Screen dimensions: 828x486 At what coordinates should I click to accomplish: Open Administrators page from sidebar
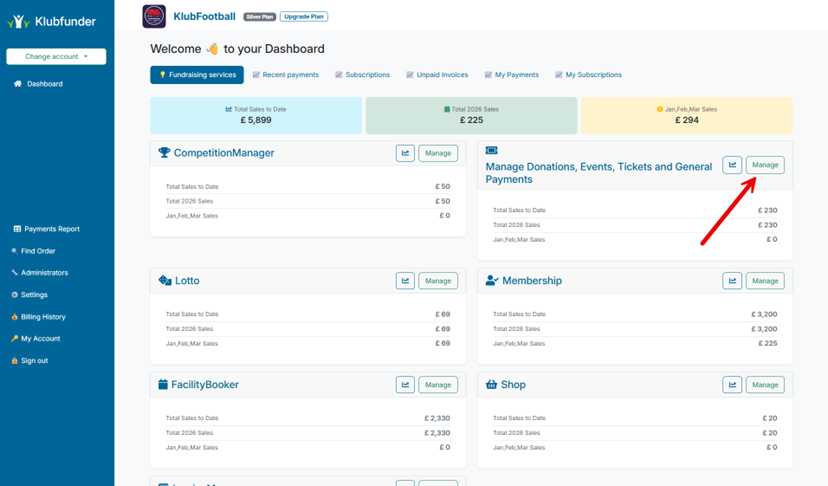click(x=44, y=273)
